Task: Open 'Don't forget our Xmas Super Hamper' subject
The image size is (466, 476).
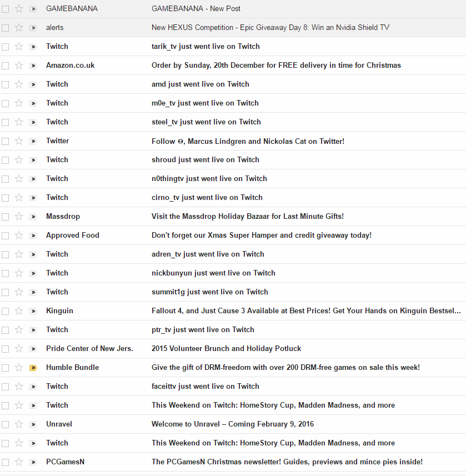Action: [262, 236]
